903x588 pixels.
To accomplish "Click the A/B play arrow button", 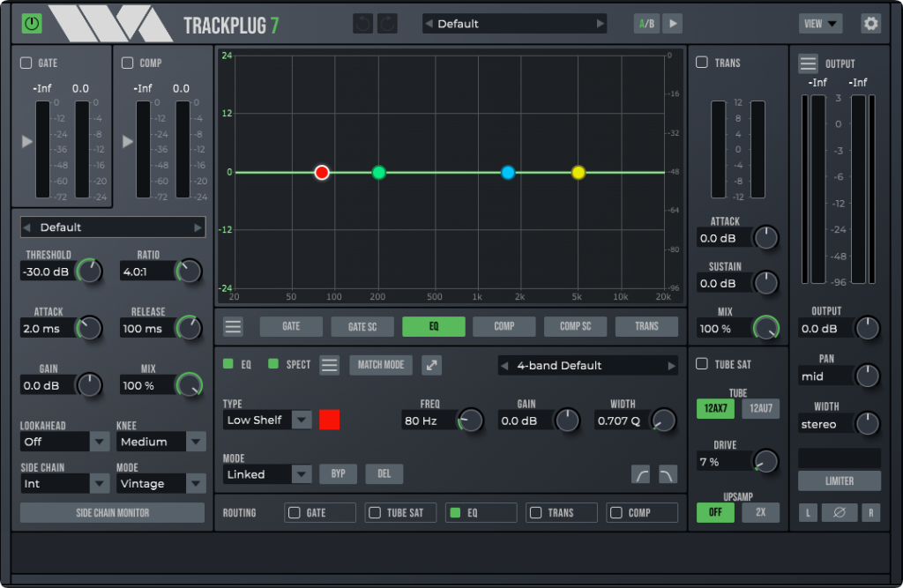I will pos(673,24).
